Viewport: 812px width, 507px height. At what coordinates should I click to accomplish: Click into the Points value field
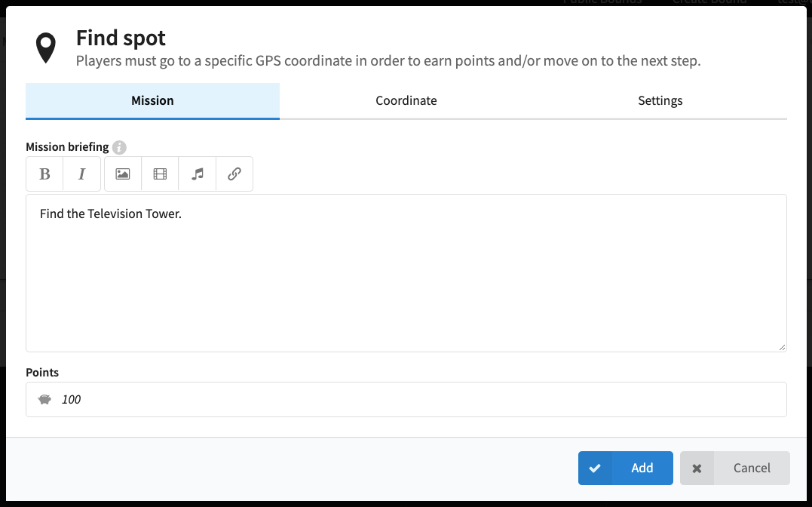[x=406, y=399]
